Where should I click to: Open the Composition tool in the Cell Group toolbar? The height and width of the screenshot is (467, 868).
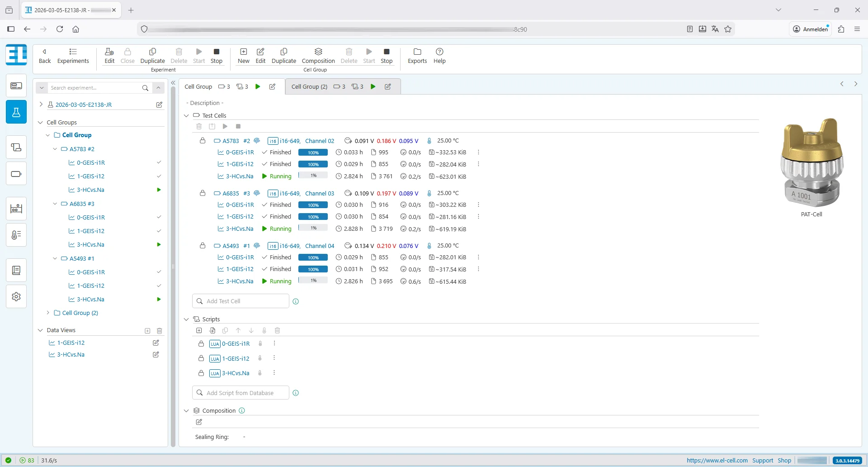[318, 55]
